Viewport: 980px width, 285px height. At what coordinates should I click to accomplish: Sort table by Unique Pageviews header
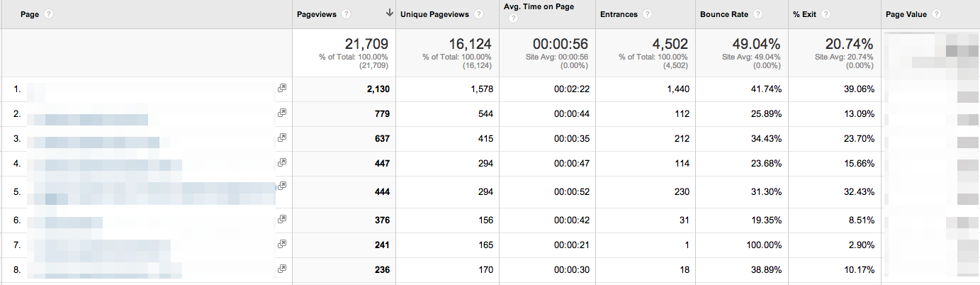point(436,14)
